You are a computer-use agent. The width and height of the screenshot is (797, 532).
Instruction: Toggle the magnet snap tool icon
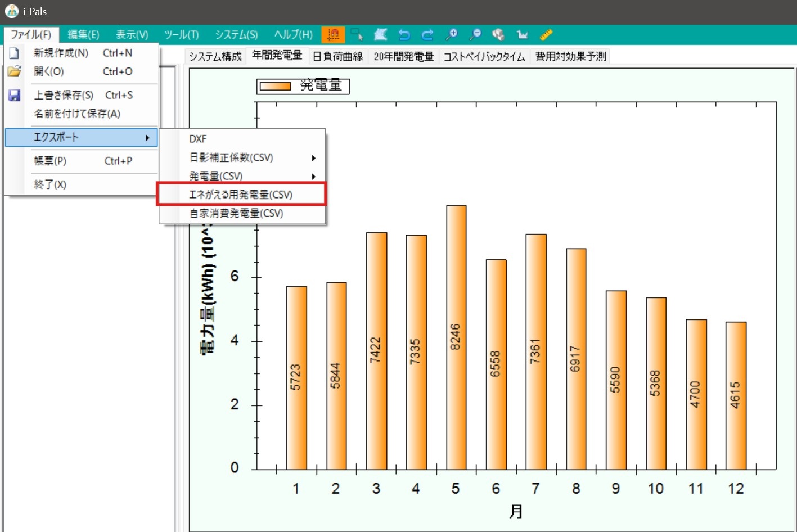click(x=333, y=35)
